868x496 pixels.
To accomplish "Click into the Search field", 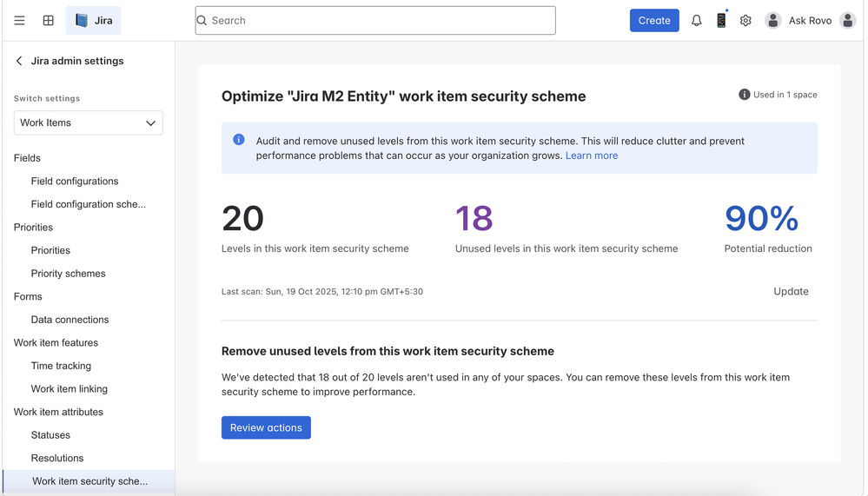I will pos(375,21).
